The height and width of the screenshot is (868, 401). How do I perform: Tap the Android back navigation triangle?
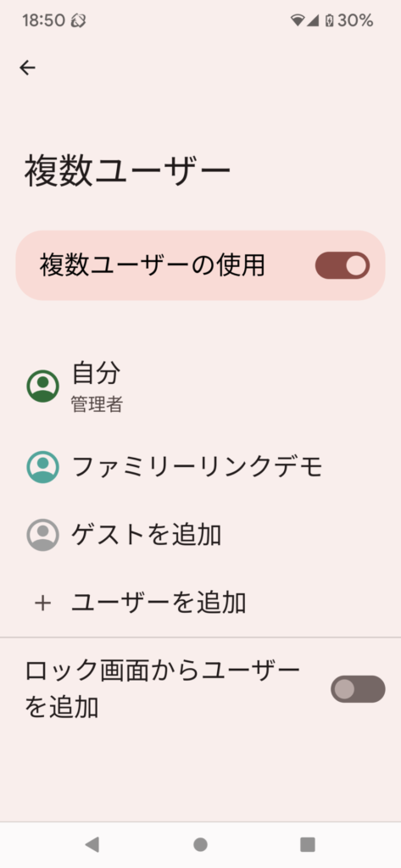(92, 844)
